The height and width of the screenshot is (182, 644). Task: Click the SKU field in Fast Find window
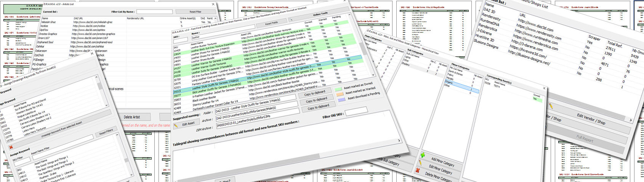pos(180,40)
